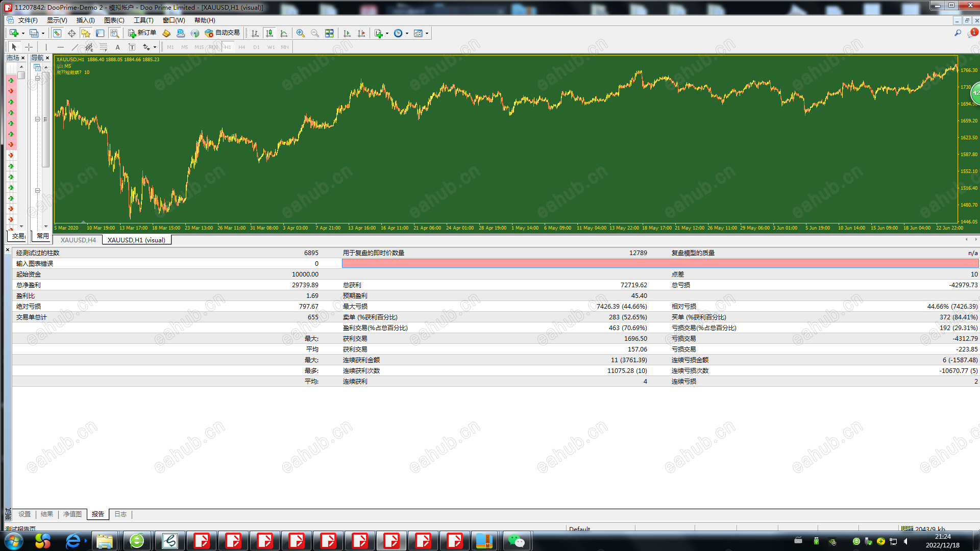
Task: Click the zoom in magnifier icon
Action: (x=301, y=33)
